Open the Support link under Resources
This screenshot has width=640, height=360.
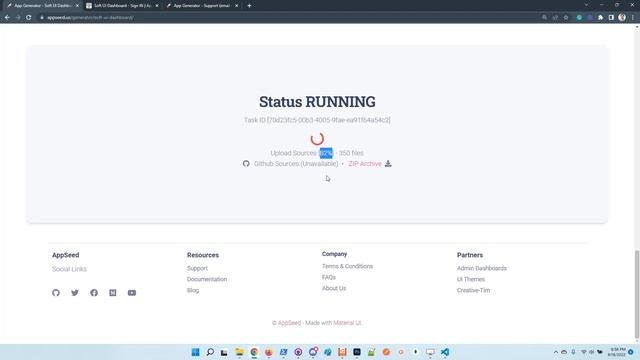[x=197, y=268]
